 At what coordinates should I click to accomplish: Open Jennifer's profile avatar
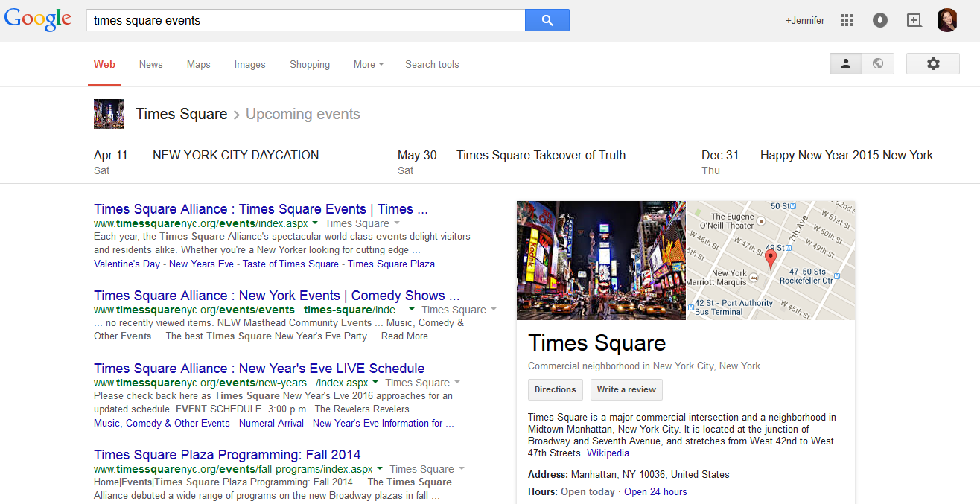pos(946,20)
